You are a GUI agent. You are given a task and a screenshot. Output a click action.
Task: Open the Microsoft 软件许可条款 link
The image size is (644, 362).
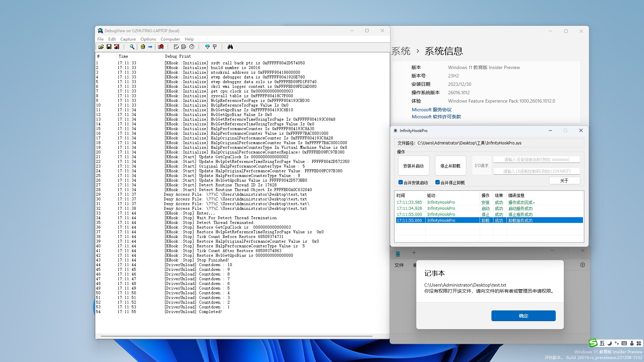pos(436,117)
